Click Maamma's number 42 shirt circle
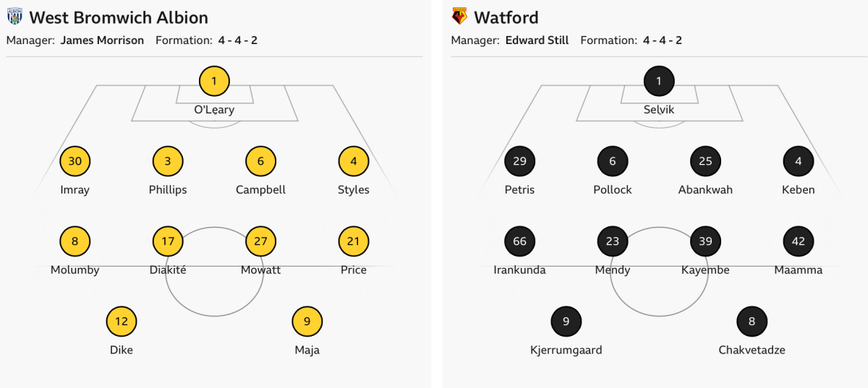 point(799,241)
